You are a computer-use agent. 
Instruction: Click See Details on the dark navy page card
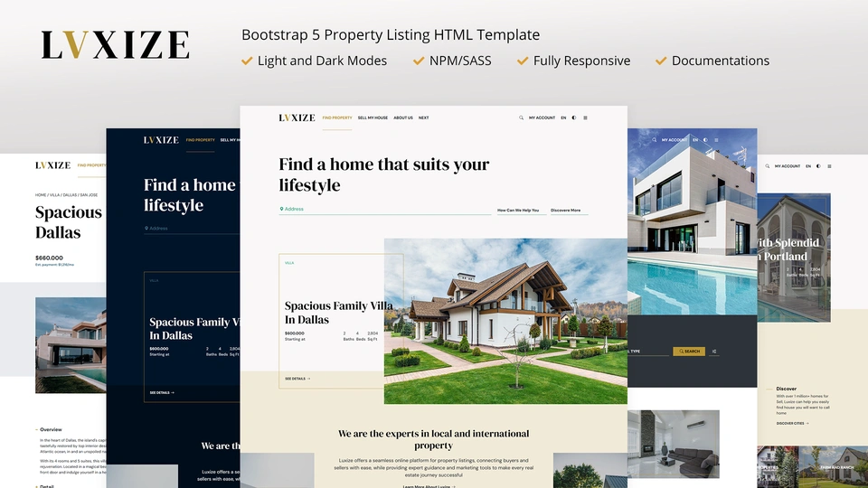[162, 393]
